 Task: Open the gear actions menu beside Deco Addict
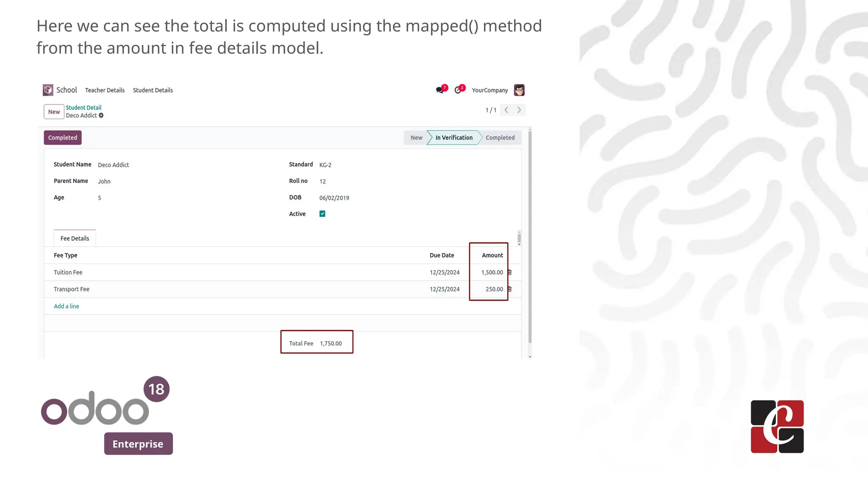tap(101, 115)
